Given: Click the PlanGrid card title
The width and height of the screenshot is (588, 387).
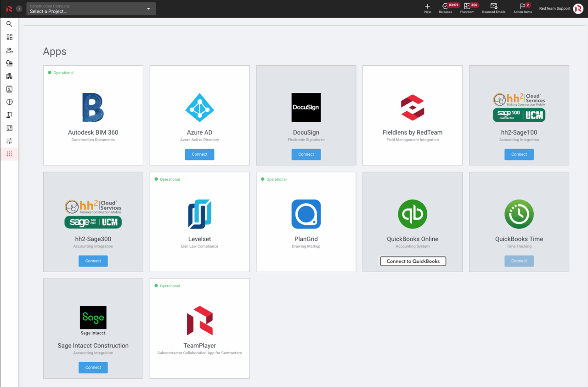Looking at the screenshot, I should pyautogui.click(x=306, y=239).
